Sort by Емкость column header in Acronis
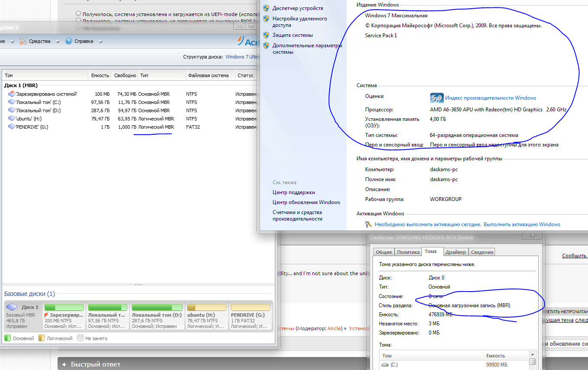The height and width of the screenshot is (370, 588). 100,75
